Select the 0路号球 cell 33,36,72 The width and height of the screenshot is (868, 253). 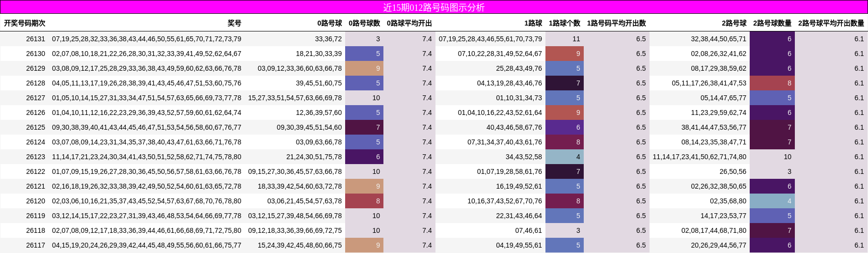click(x=328, y=39)
